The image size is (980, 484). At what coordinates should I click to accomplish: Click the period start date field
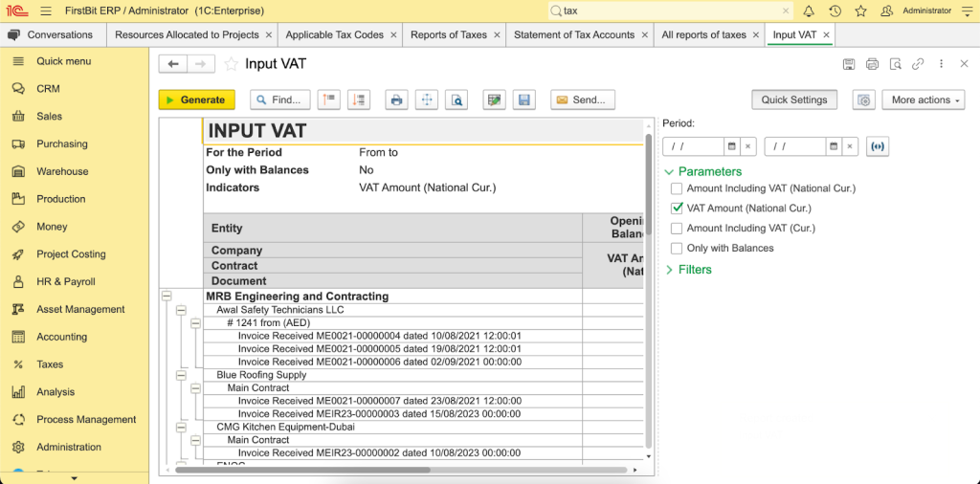693,146
